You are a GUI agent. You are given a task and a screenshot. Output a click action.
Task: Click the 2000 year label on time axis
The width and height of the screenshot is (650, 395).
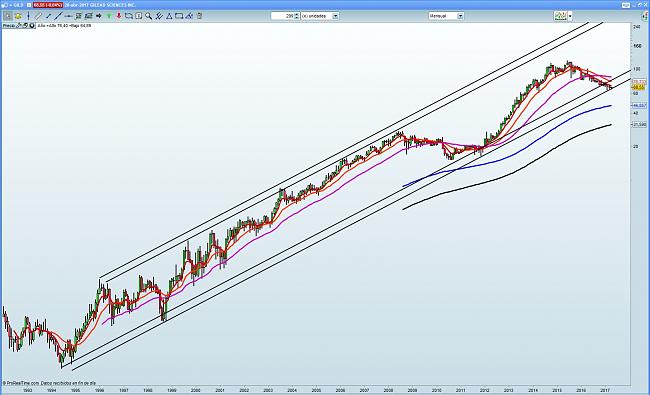(195, 390)
